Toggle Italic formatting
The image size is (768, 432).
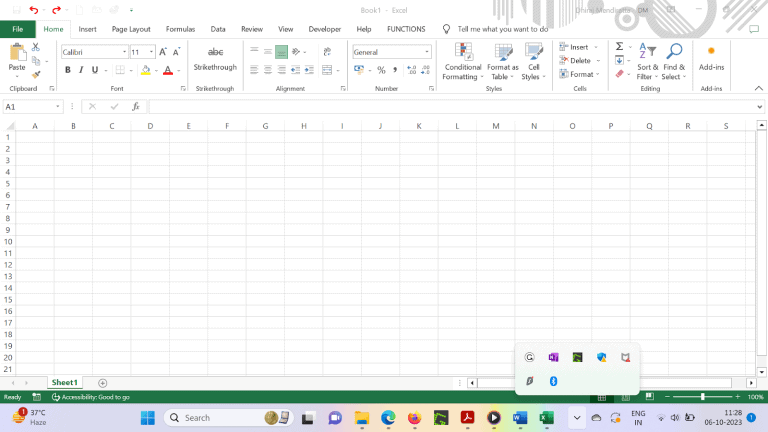click(x=81, y=70)
